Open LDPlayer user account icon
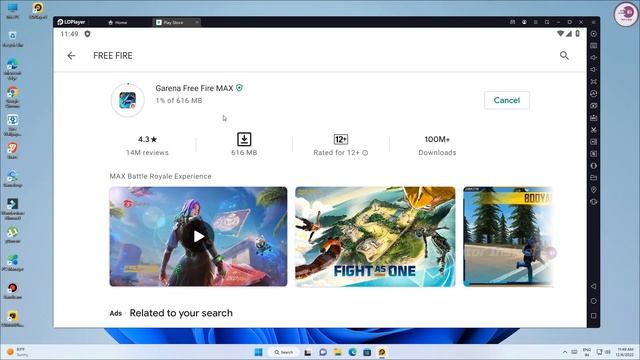The width and height of the screenshot is (640, 360). pos(524,22)
